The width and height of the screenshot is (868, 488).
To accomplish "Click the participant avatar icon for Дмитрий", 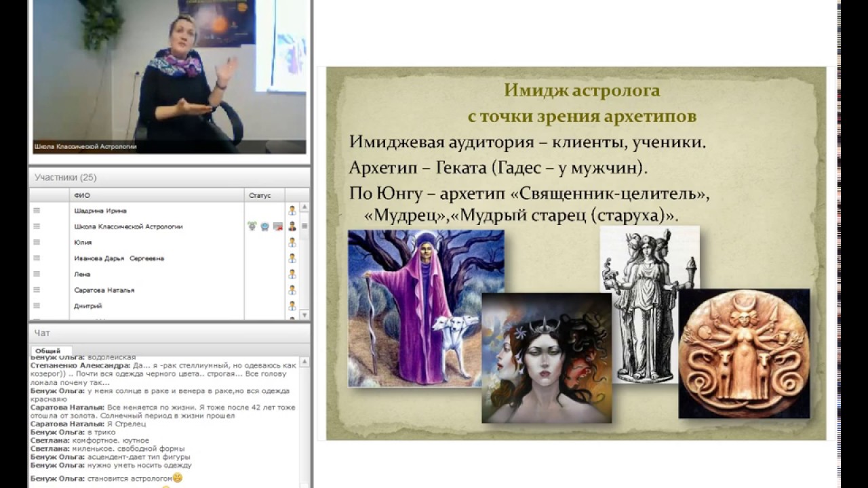I will click(292, 306).
